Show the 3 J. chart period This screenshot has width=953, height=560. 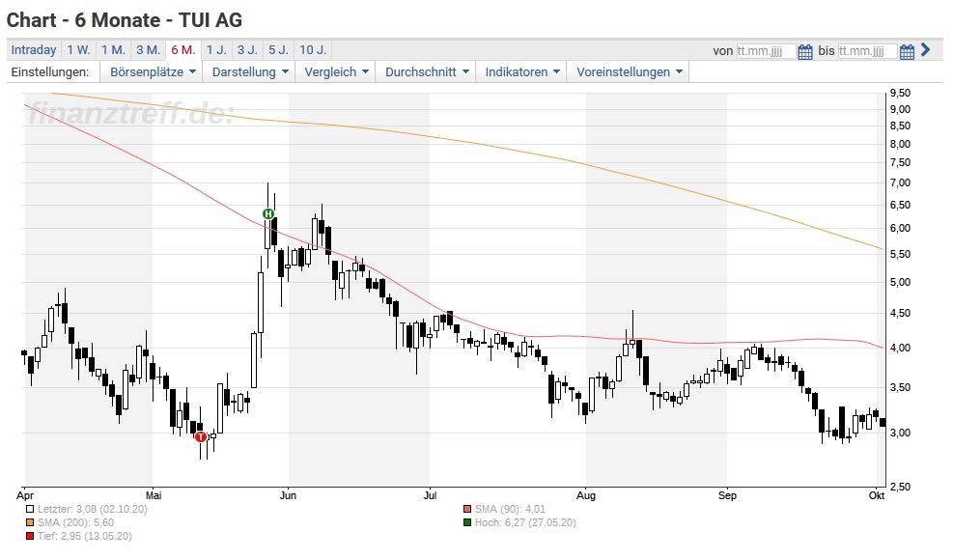pos(247,50)
